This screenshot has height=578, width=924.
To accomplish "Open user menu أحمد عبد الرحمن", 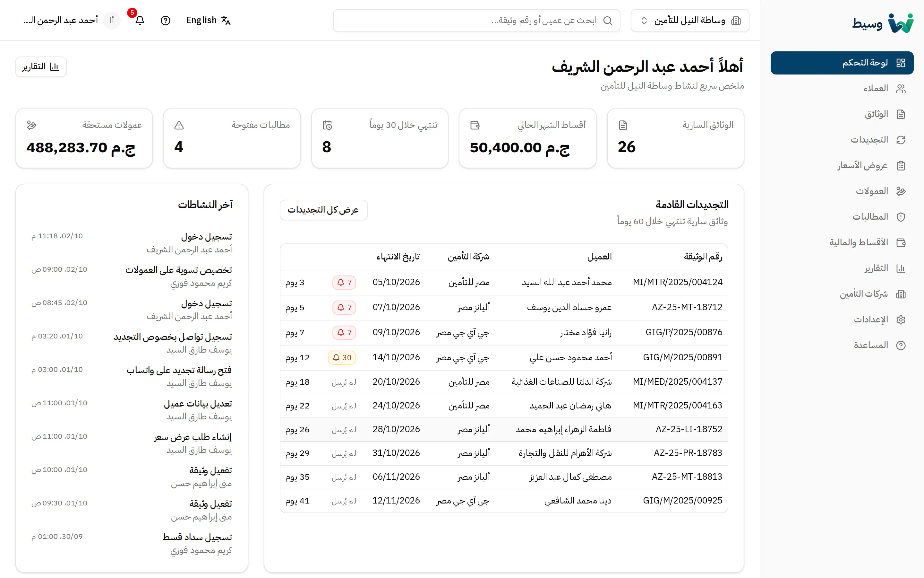I will (x=72, y=20).
